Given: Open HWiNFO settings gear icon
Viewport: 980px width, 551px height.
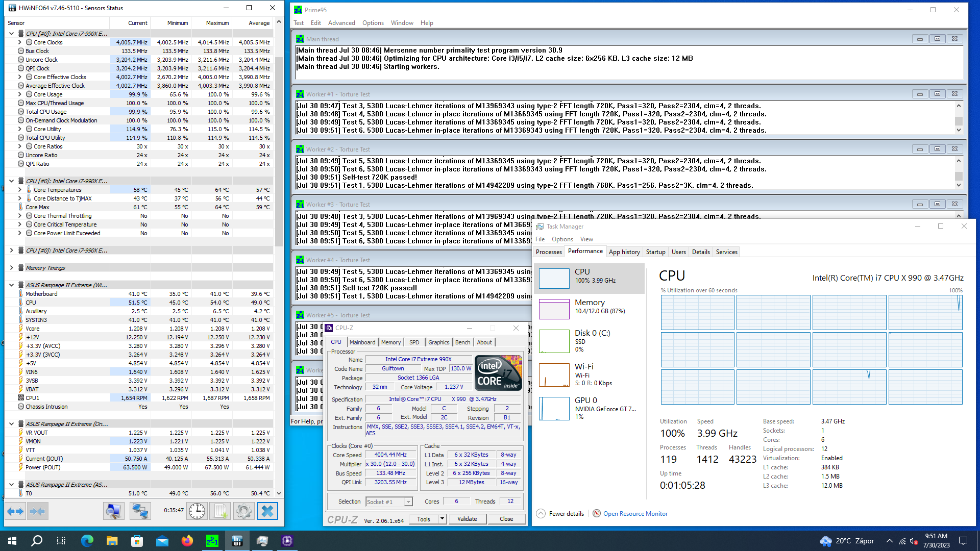Looking at the screenshot, I should point(243,511).
